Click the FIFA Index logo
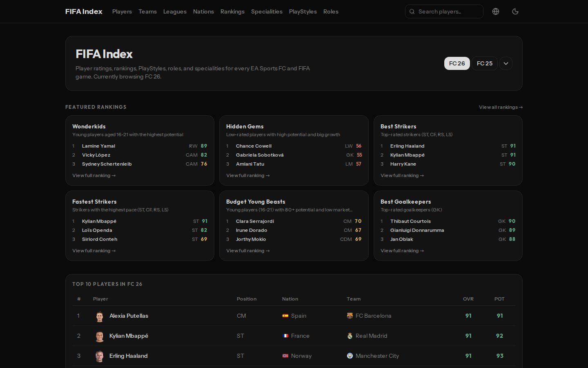This screenshot has height=368, width=588. [84, 11]
